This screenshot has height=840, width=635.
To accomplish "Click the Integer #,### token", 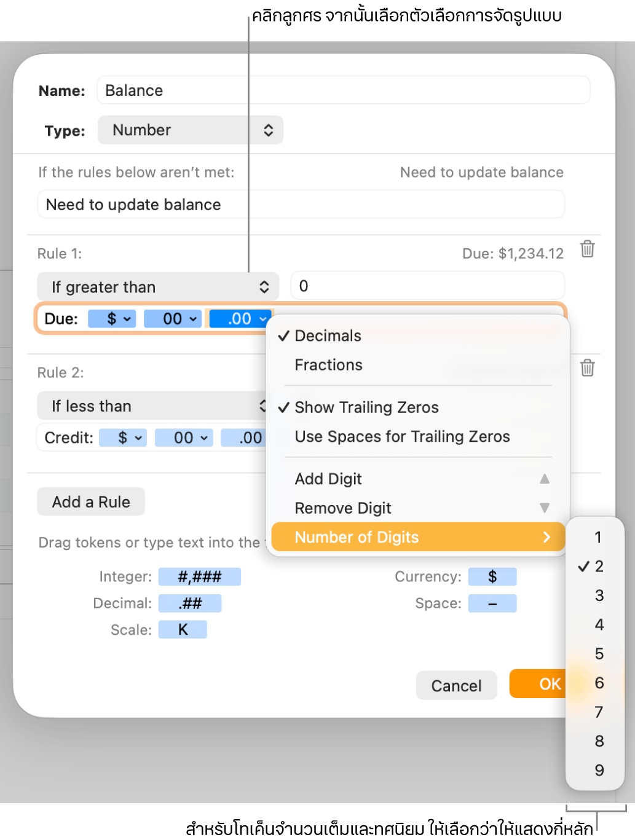I will pos(199,577).
